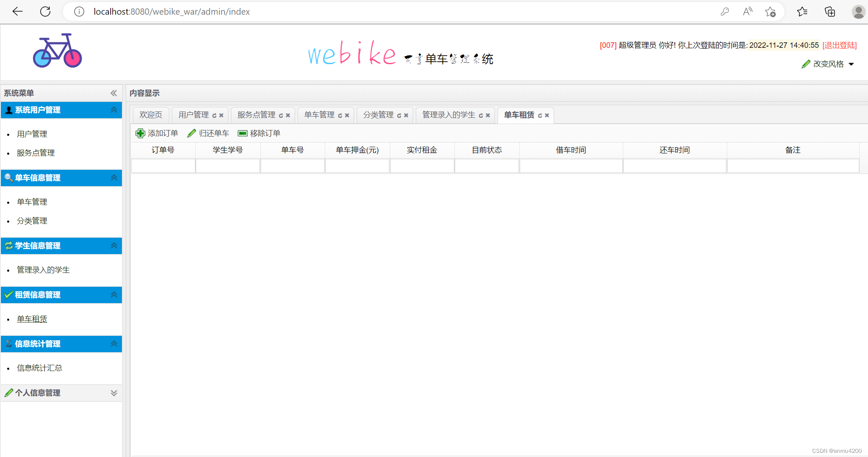Image resolution: width=868 pixels, height=457 pixels.
Task: Expand the 个人信息管理 section
Action: click(x=113, y=393)
